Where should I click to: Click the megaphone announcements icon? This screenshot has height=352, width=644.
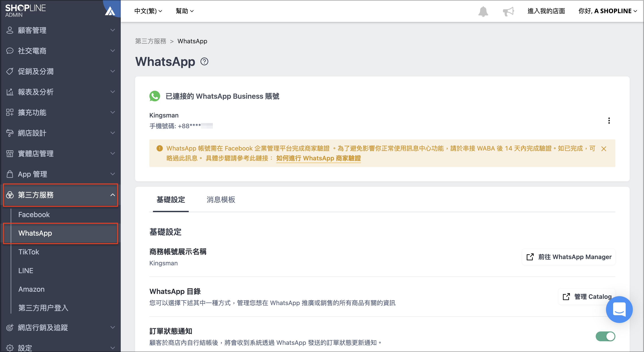coord(508,11)
